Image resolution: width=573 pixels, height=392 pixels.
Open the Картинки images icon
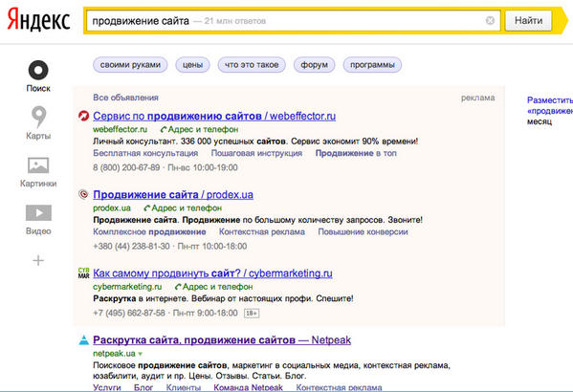point(38,165)
